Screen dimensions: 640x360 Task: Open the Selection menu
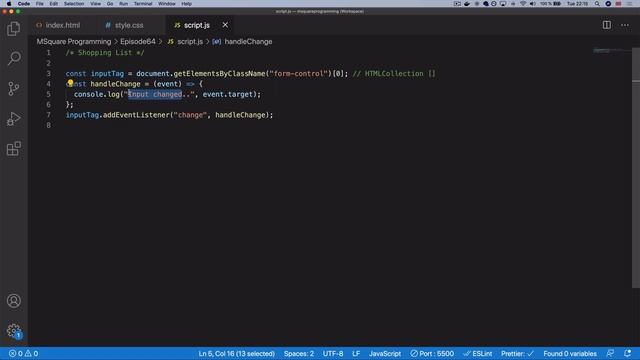pos(74,4)
